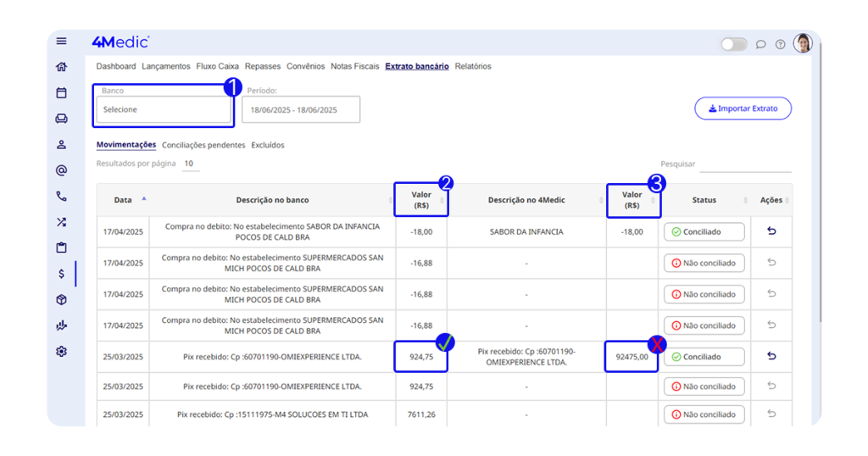868x456 pixels.
Task: Click the phone icon in sidebar
Action: tap(61, 197)
